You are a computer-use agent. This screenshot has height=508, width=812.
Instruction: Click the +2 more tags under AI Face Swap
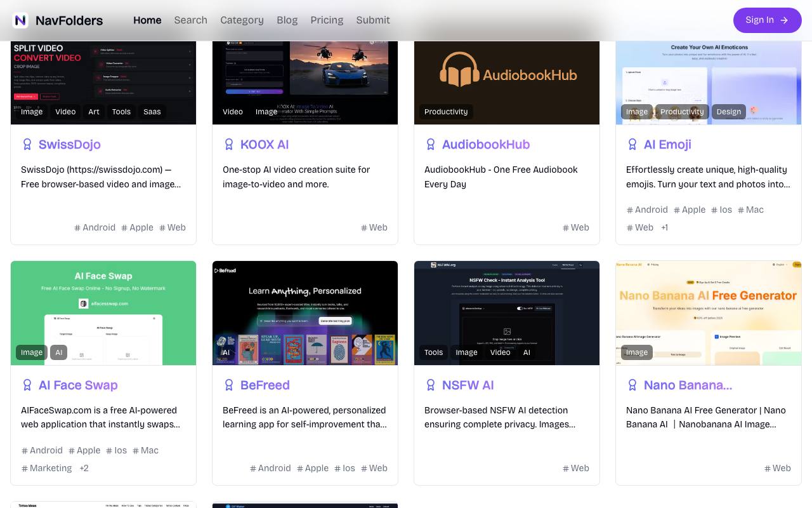coord(84,468)
